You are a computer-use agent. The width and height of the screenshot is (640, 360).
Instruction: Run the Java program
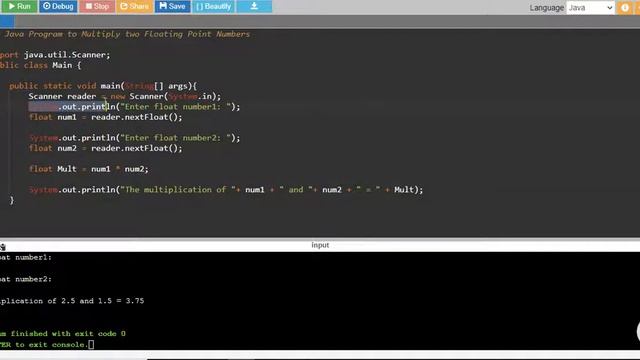[x=19, y=6]
